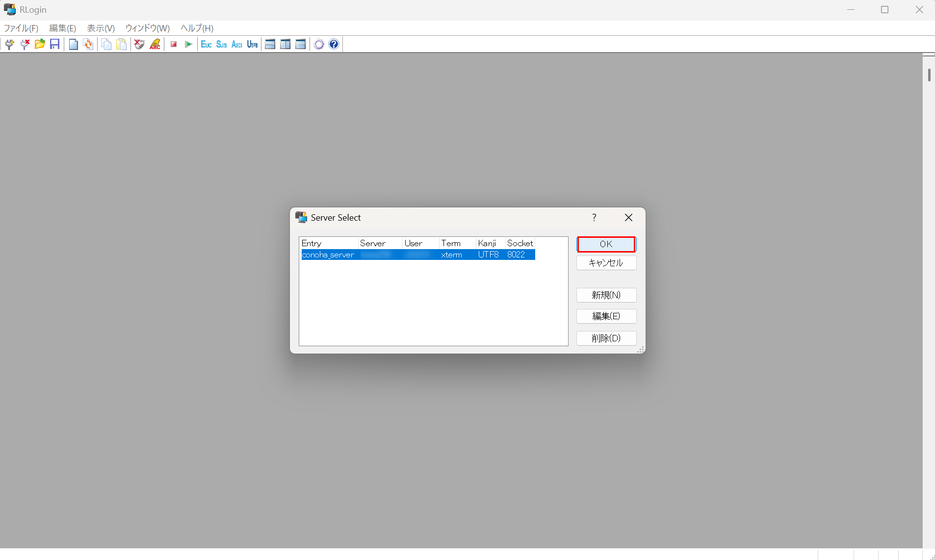Select UTF8 encoding toolbar icon
Screen dimensions: 935x560
[x=252, y=44]
